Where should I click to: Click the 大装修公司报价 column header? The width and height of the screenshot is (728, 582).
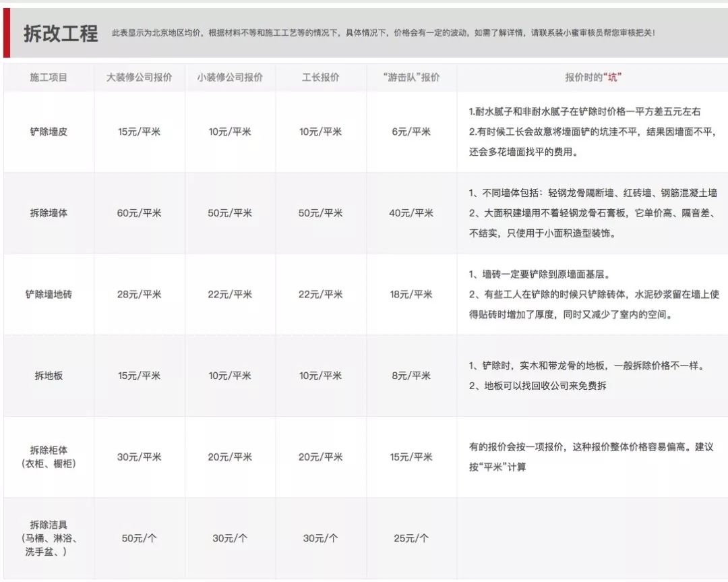tap(140, 78)
